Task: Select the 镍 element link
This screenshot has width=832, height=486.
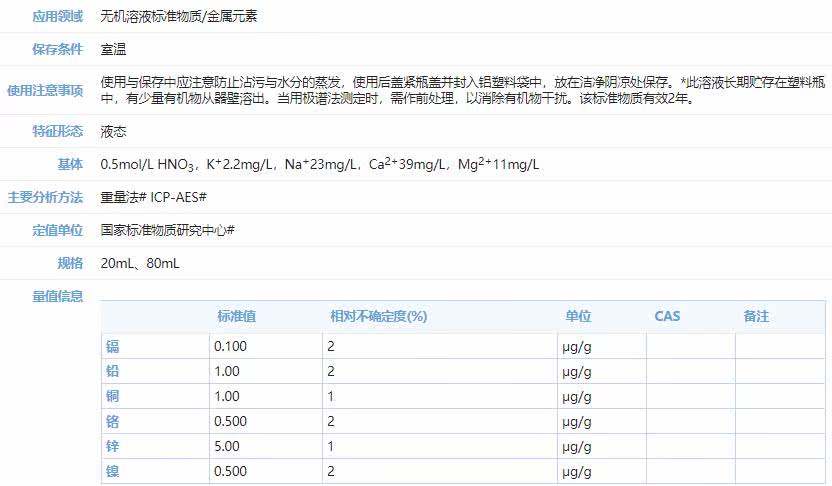Action: [112, 471]
